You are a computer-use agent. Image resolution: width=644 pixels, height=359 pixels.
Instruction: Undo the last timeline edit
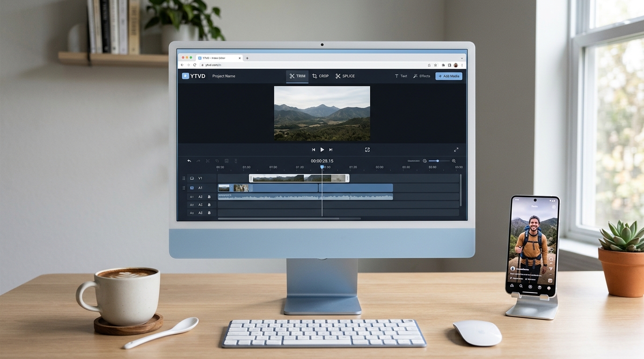189,161
